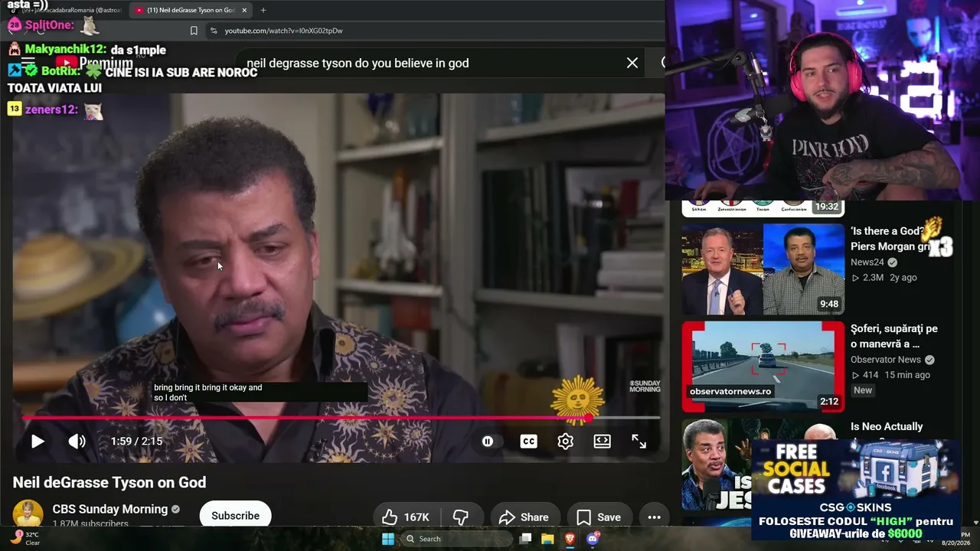The height and width of the screenshot is (551, 980).
Task: Open Task View on the taskbar
Action: (x=525, y=539)
